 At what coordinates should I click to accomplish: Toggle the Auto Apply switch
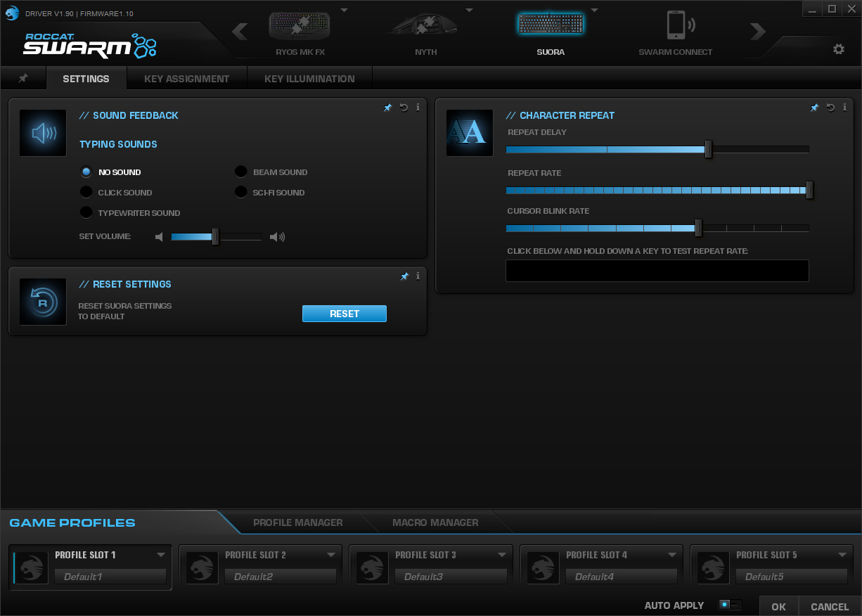(730, 605)
